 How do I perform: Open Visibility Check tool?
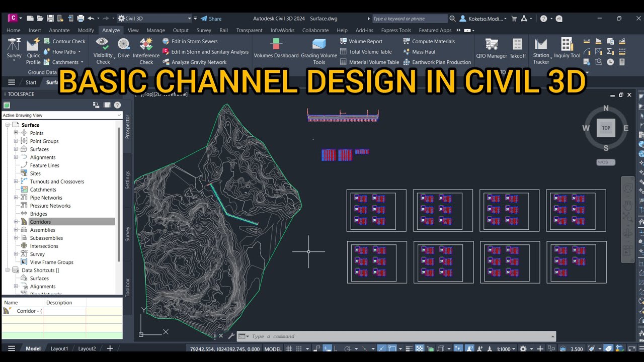[x=103, y=51]
